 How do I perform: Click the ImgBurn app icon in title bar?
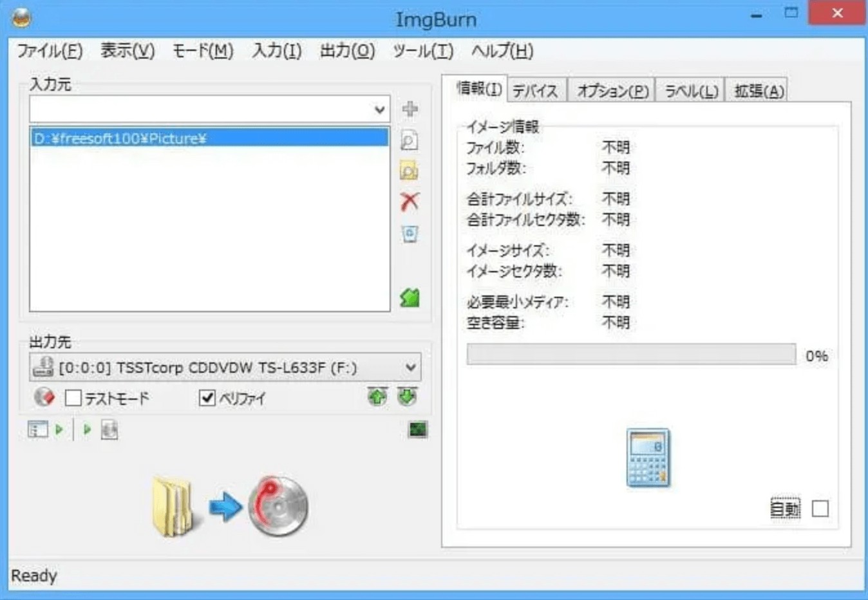21,18
